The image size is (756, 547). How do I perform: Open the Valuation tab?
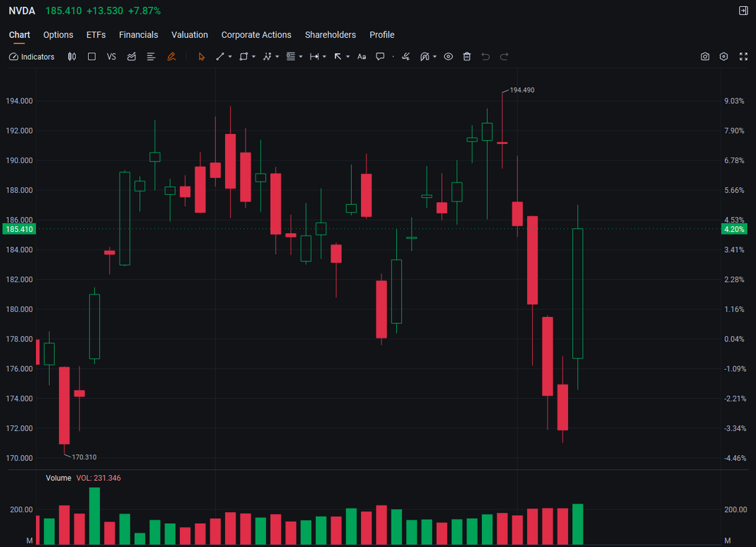click(190, 35)
